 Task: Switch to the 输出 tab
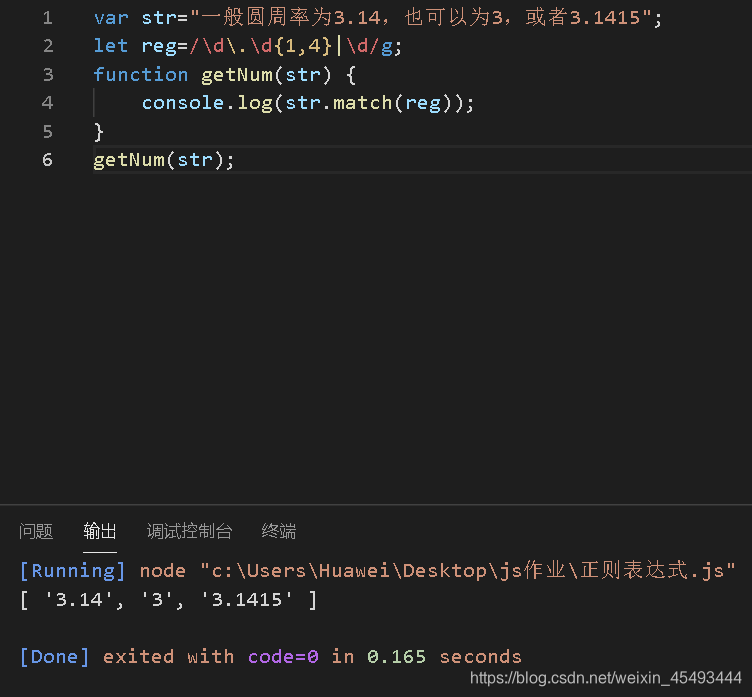click(x=100, y=532)
